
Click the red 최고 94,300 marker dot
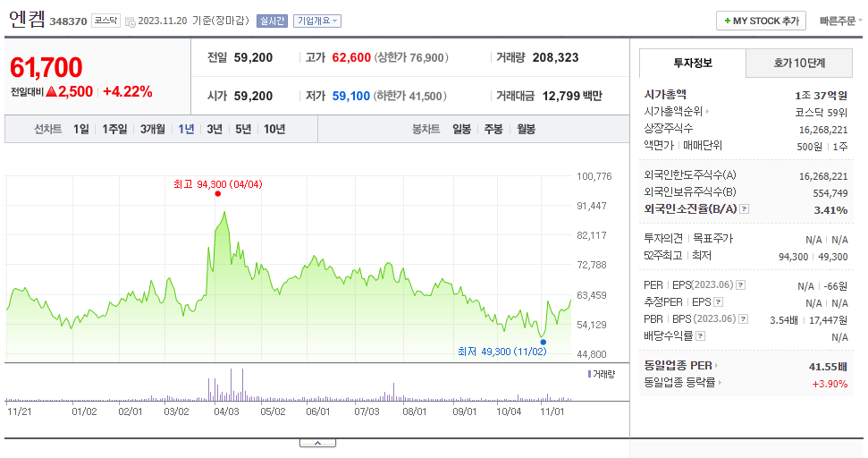tap(218, 194)
